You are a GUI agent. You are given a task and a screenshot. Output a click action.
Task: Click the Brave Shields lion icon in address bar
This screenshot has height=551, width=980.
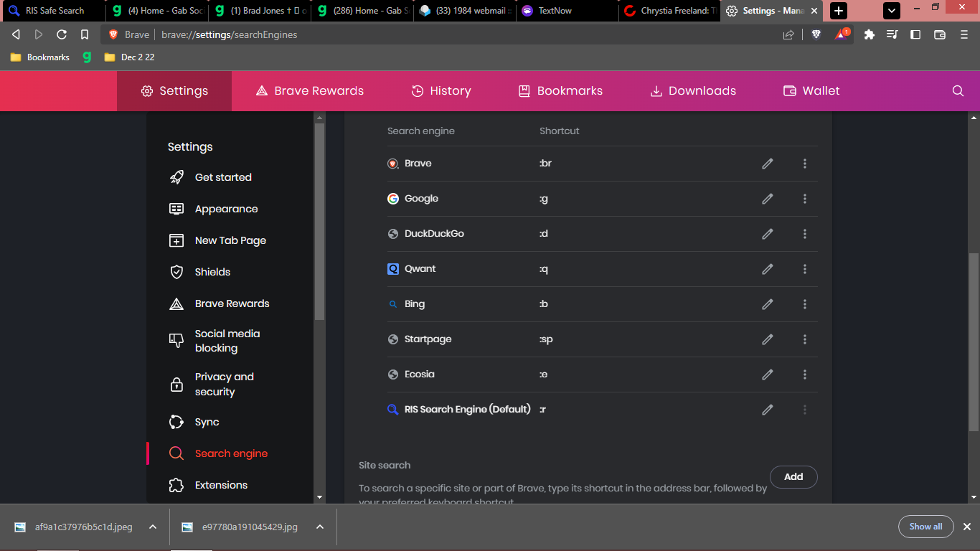click(816, 34)
